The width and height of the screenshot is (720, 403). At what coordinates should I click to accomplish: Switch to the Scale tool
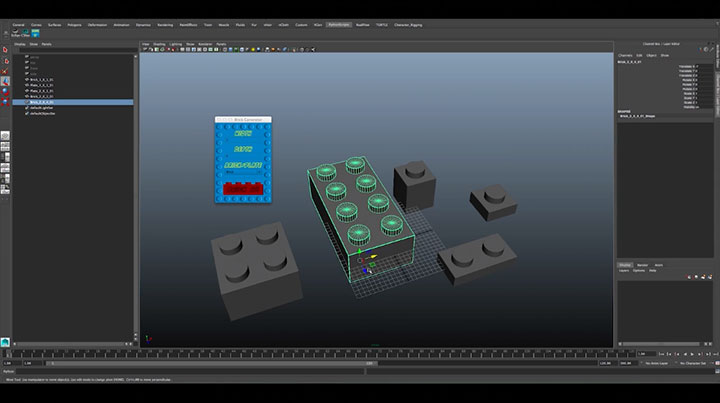[5, 101]
